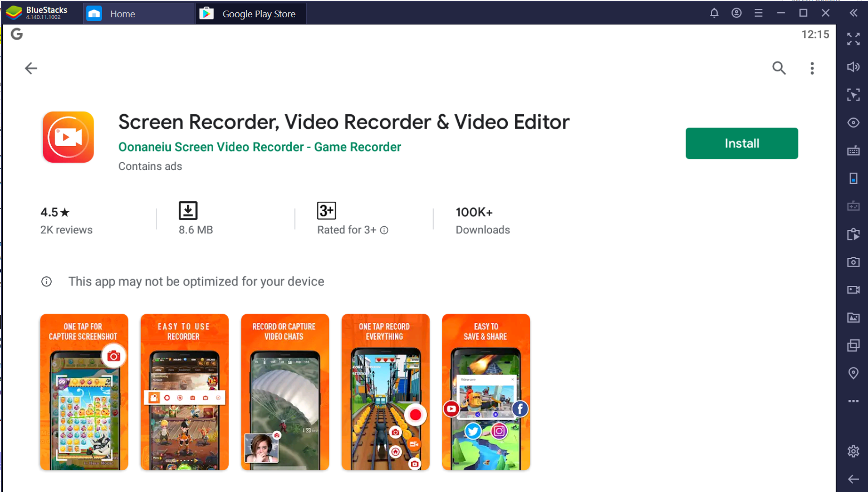Adjust BlueStacks volume control
This screenshot has height=492, width=868.
pyautogui.click(x=853, y=66)
